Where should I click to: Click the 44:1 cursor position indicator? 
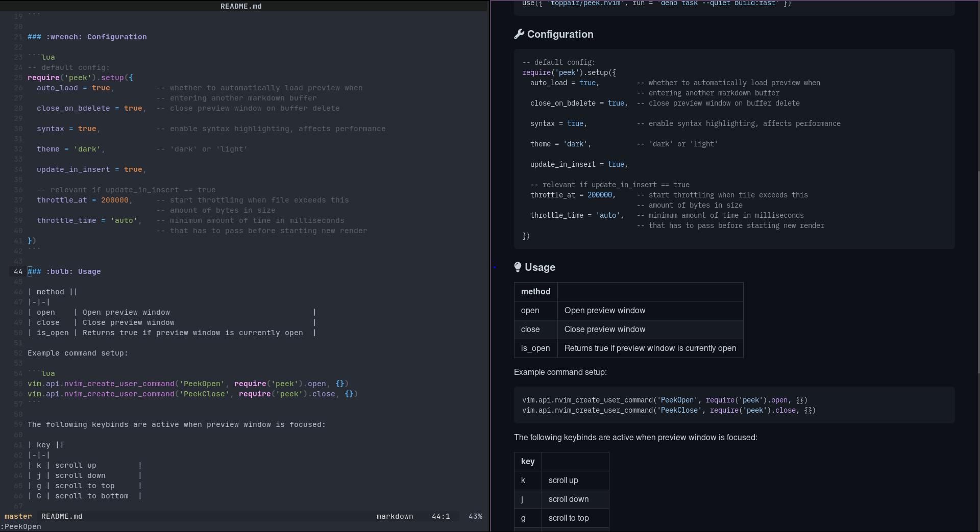pyautogui.click(x=440, y=516)
